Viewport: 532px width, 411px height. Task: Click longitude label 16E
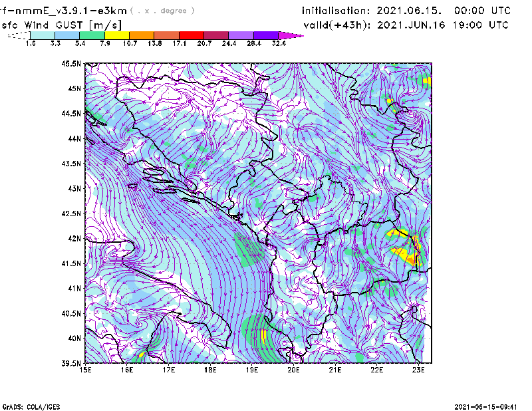[x=127, y=370]
